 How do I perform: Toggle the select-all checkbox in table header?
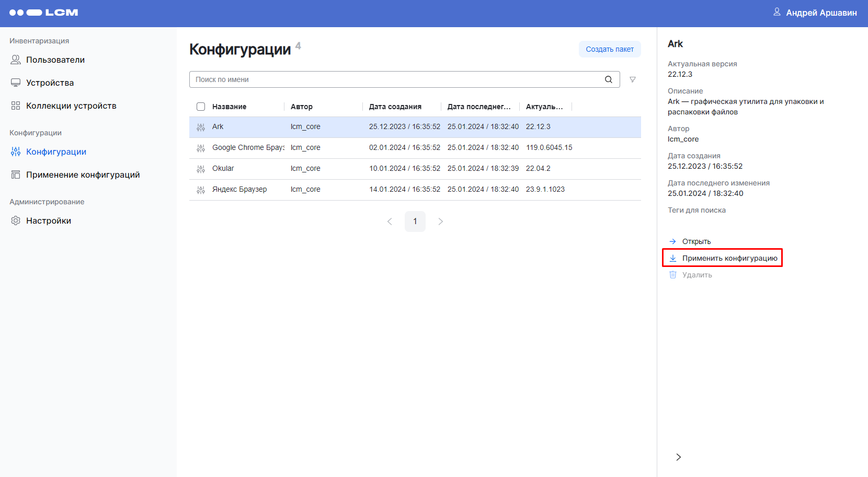pos(201,107)
